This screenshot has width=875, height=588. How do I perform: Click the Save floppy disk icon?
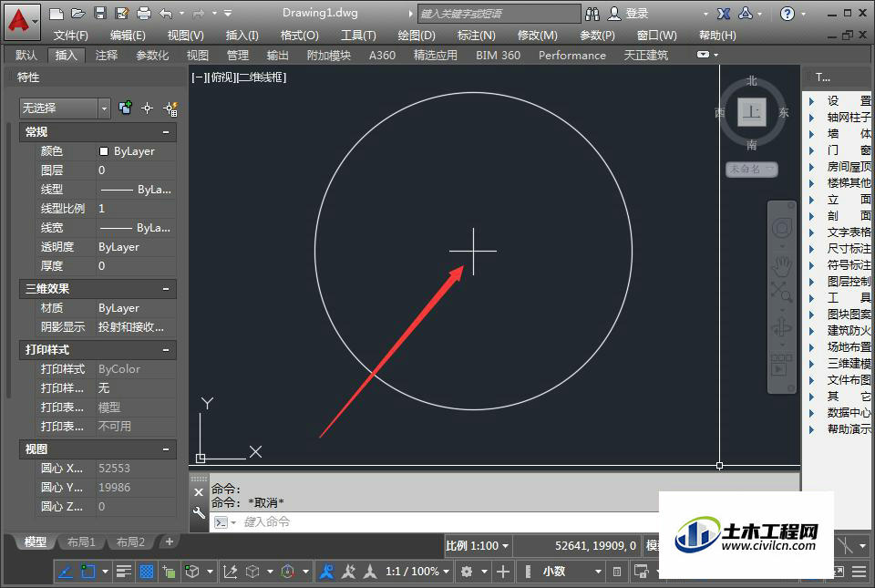click(100, 13)
